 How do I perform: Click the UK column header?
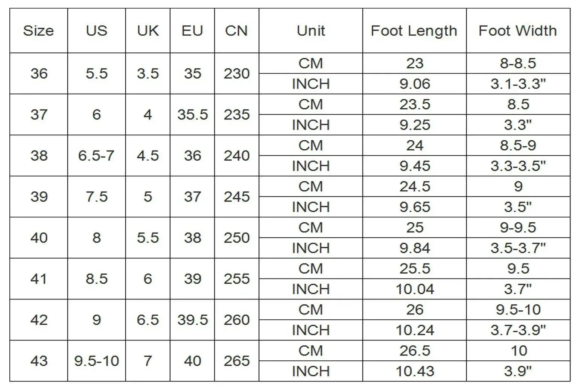coord(148,31)
